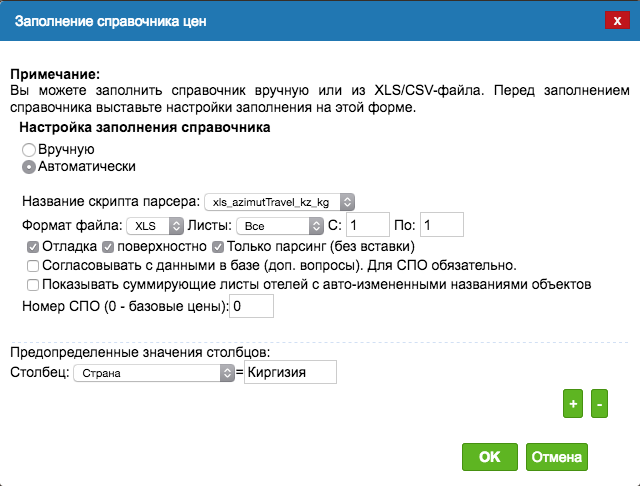Image resolution: width=640 pixels, height=486 pixels.
Task: Select the Автоматически radio option
Action: pos(29,167)
